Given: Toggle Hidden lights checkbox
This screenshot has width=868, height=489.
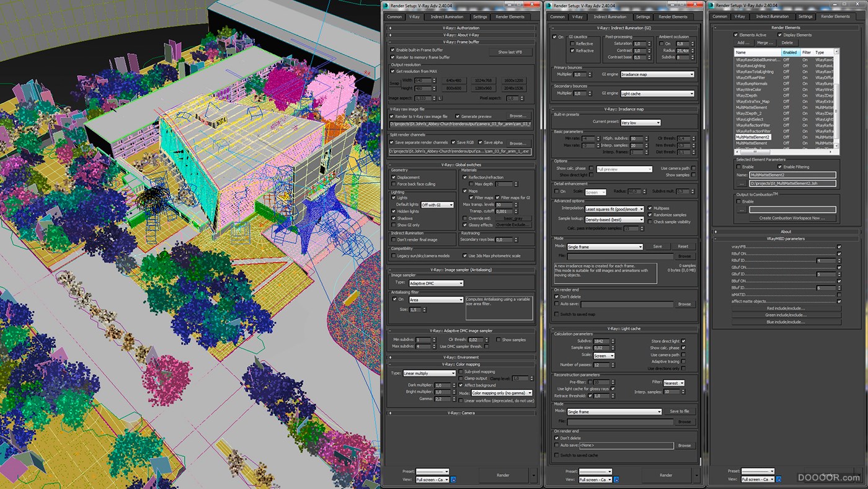Looking at the screenshot, I should (x=394, y=211).
